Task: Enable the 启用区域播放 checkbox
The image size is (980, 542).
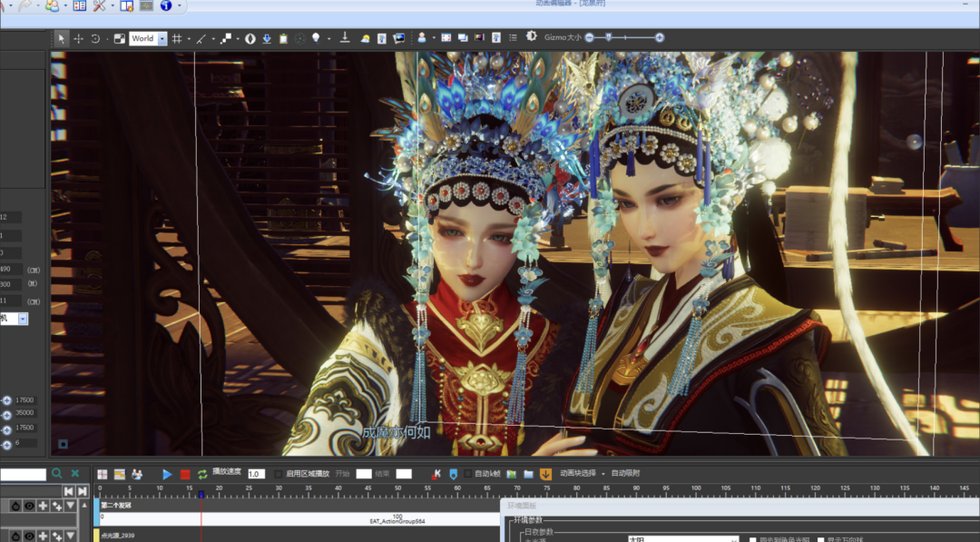Action: tap(279, 474)
